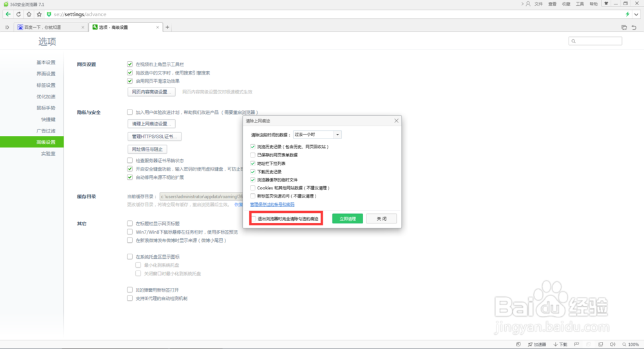Image resolution: width=644 pixels, height=349 pixels.
Task: Toggle 地址栏下拉列表 checkbox
Action: click(252, 164)
